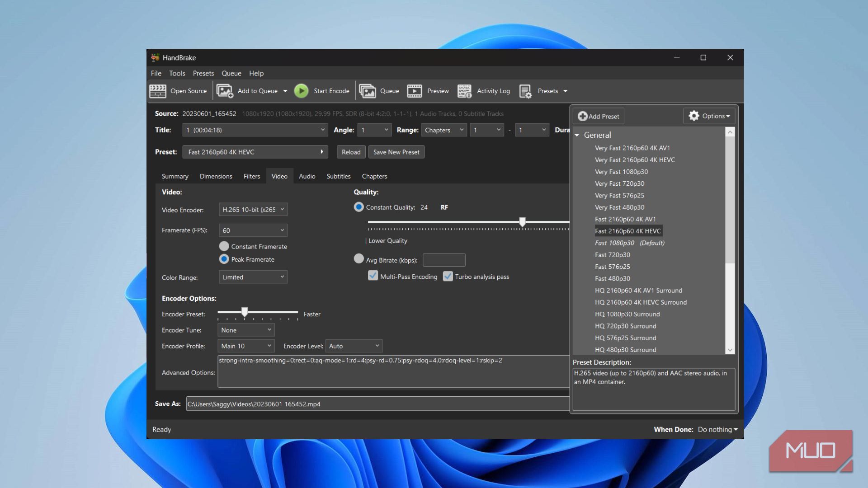Click preset list scrollbar up arrow
This screenshot has height=488, width=868.
click(x=730, y=132)
